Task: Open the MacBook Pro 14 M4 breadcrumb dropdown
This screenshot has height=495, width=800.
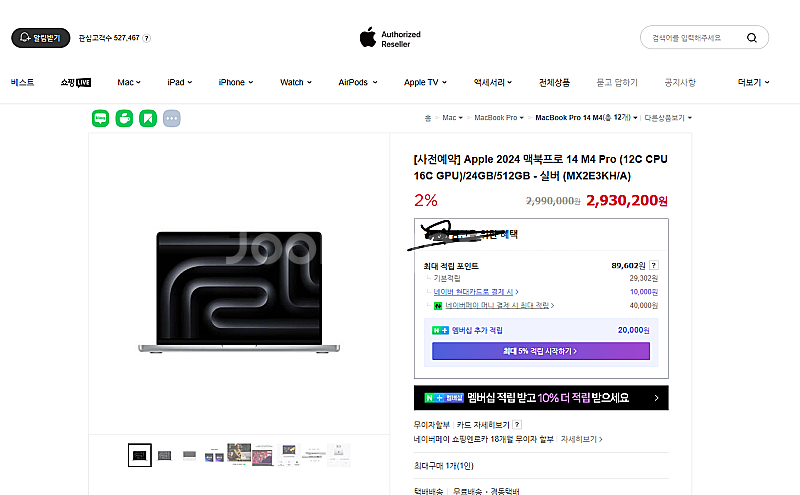Action: (x=586, y=118)
